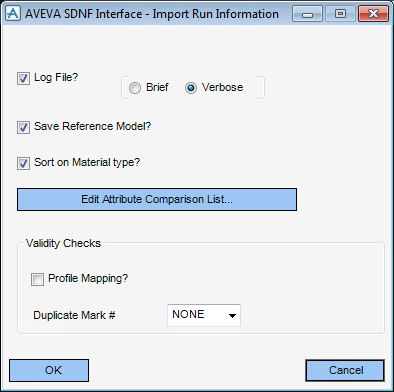The width and height of the screenshot is (394, 392).
Task: Uncheck the Save Reference Model? checkbox
Action: click(23, 127)
